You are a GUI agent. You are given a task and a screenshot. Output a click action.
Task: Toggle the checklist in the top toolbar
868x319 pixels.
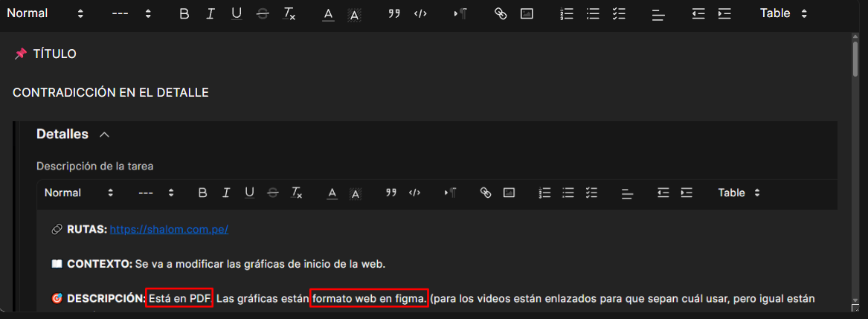click(x=618, y=13)
